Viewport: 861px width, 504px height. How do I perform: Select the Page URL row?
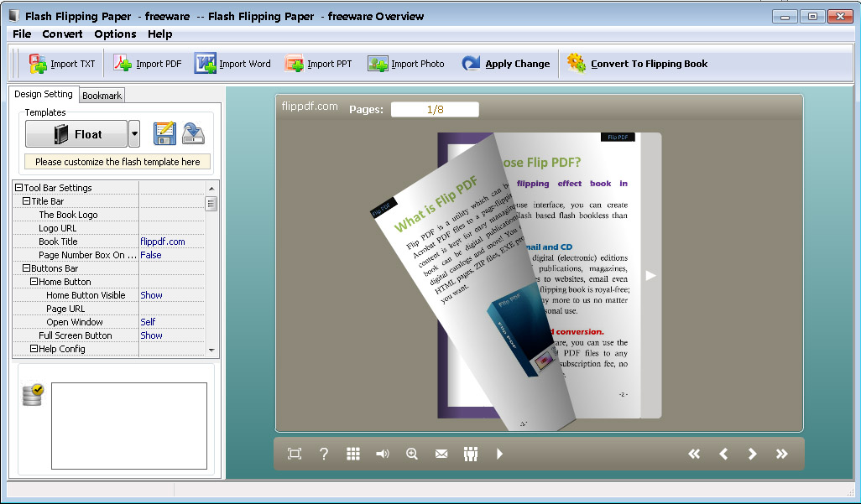[x=109, y=309]
